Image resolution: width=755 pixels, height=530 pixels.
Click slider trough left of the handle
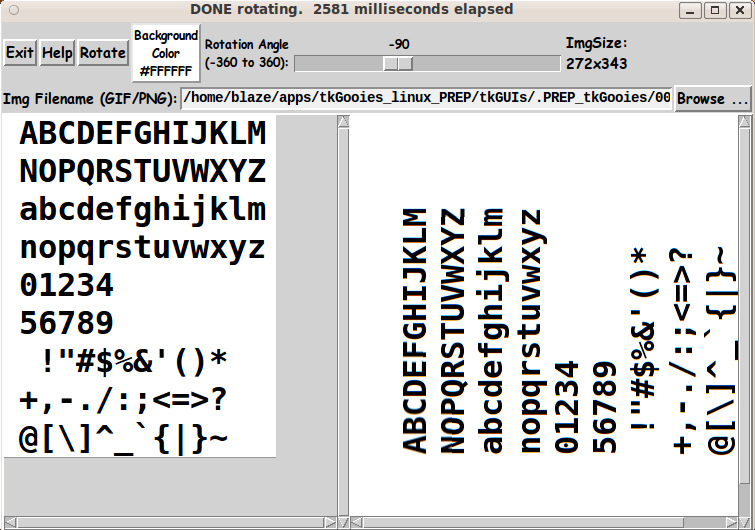point(340,63)
